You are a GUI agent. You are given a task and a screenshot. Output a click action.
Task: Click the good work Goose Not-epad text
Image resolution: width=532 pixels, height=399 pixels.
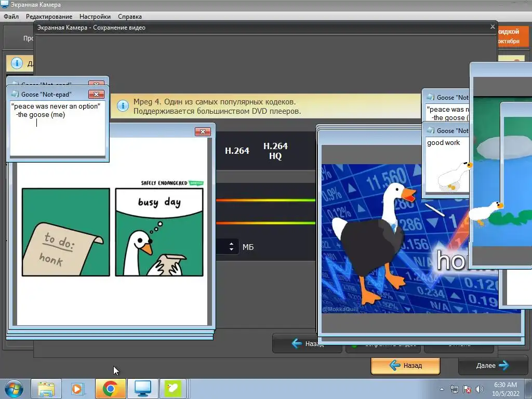pos(443,143)
